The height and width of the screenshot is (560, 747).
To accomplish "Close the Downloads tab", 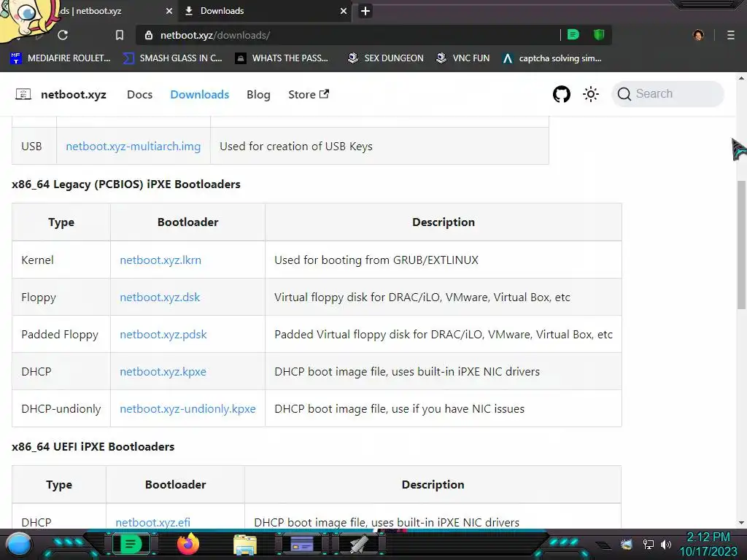I will coord(344,11).
